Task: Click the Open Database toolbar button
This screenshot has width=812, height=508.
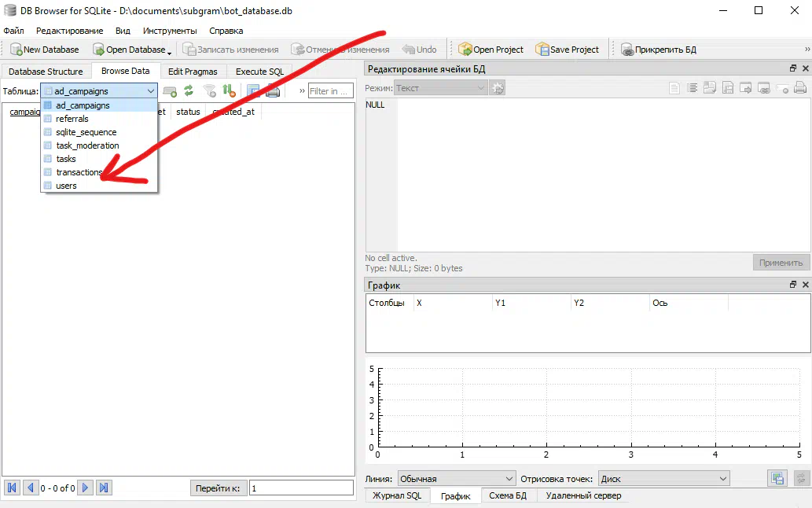Action: [129, 50]
